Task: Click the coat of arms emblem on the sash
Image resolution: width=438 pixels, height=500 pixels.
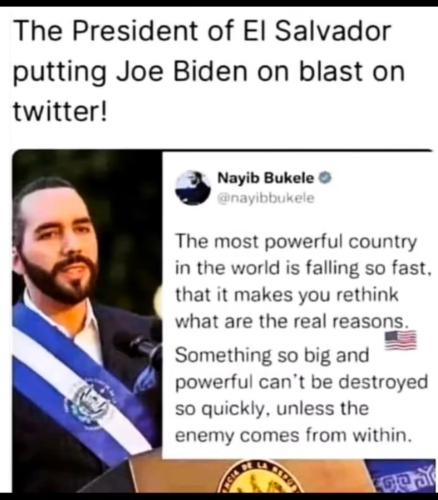Action: (x=89, y=403)
